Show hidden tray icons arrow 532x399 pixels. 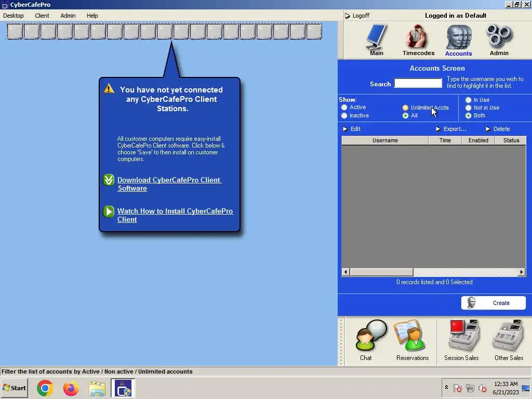pyautogui.click(x=446, y=388)
